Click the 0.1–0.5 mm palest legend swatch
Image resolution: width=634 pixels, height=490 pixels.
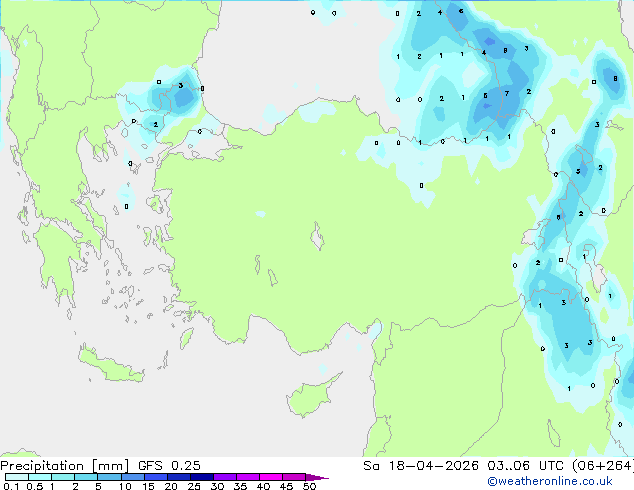(x=17, y=477)
